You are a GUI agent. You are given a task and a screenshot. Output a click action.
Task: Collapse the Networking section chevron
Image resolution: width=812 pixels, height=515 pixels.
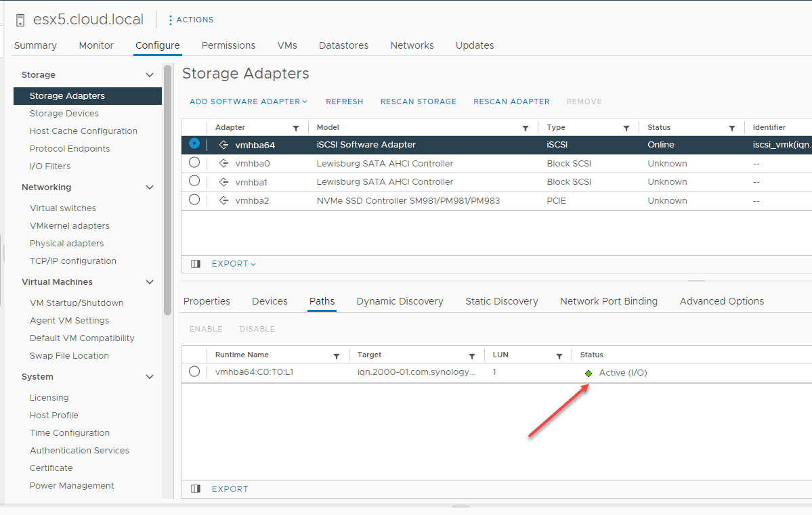[150, 187]
